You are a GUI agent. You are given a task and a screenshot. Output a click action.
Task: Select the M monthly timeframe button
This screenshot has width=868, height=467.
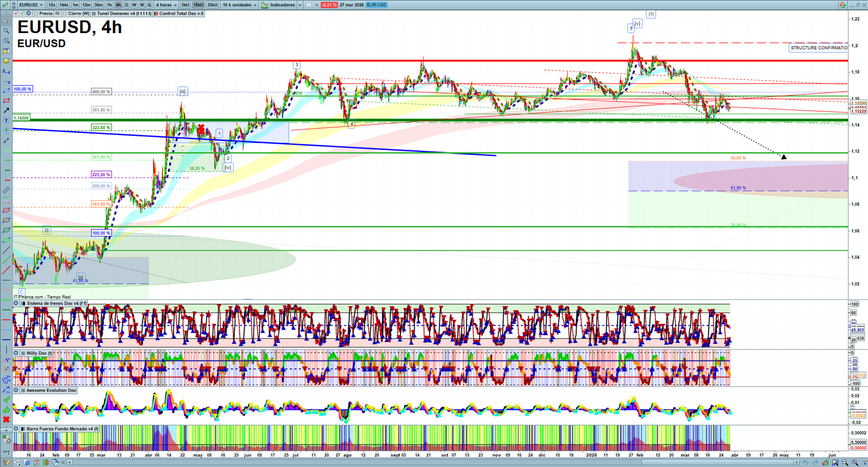142,5
